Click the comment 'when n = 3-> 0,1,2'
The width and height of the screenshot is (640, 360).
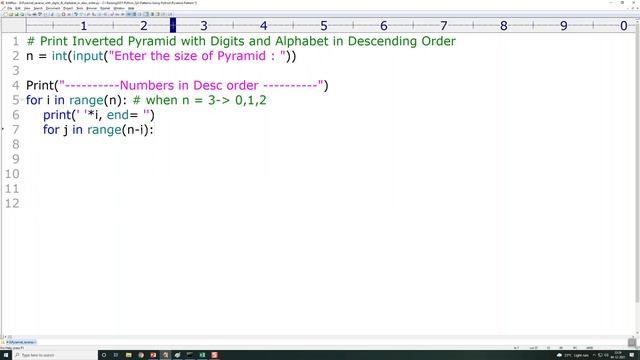(200, 100)
